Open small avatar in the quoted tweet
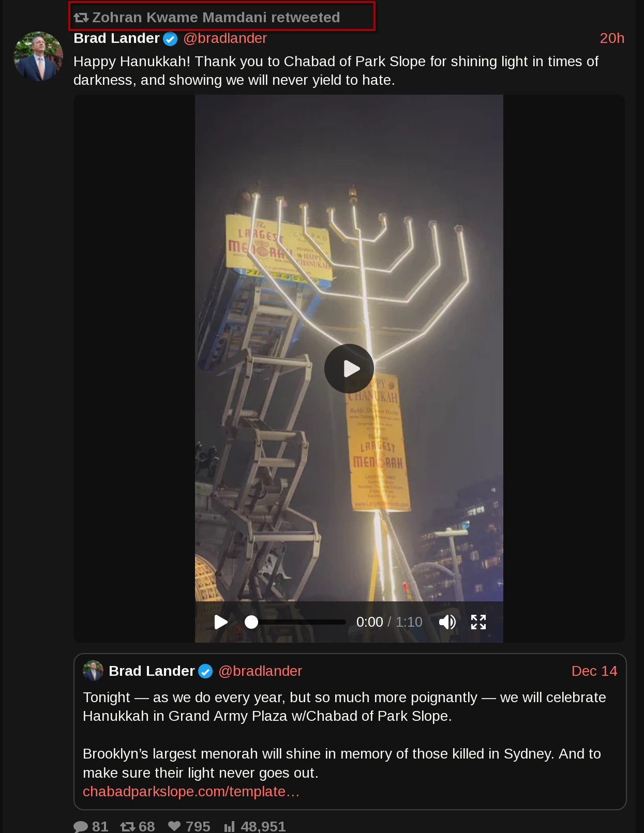The image size is (644, 833). pyautogui.click(x=93, y=671)
